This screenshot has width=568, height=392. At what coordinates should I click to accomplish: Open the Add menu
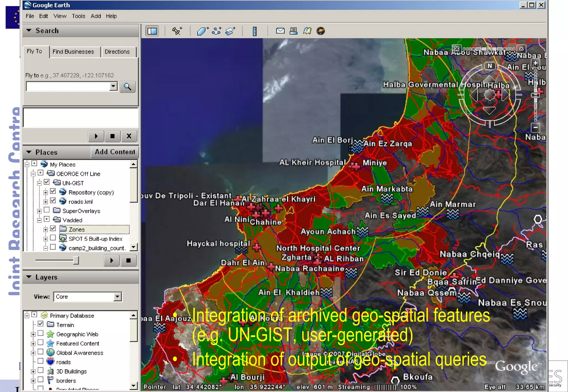pyautogui.click(x=96, y=16)
